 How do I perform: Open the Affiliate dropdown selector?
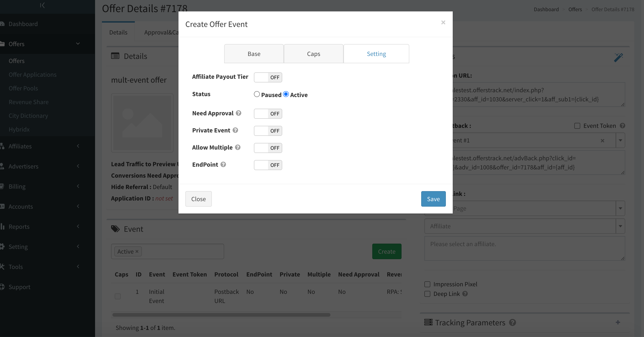[524, 226]
